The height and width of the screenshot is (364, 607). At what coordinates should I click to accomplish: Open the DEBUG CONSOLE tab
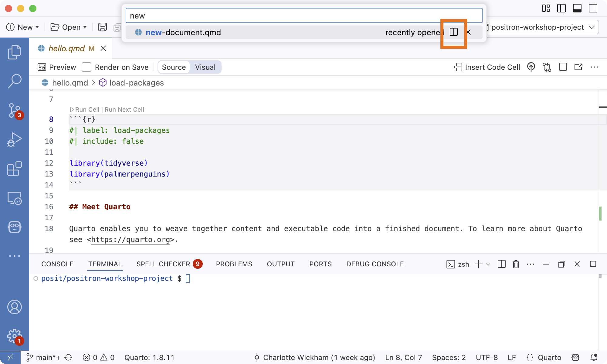(x=375, y=264)
